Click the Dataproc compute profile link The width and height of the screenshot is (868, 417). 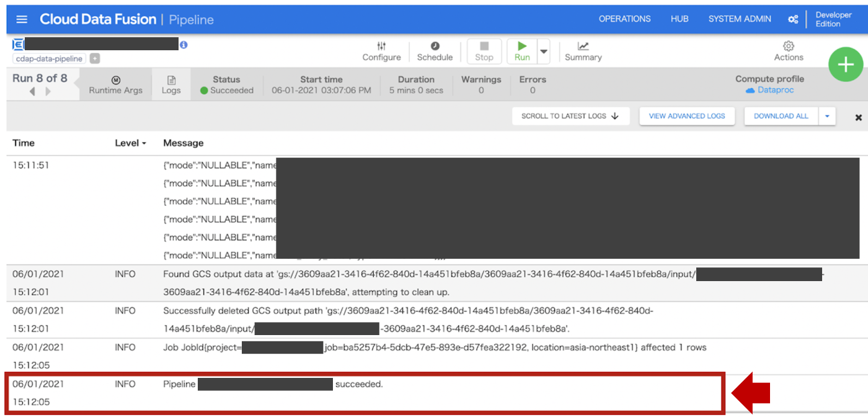click(x=769, y=91)
